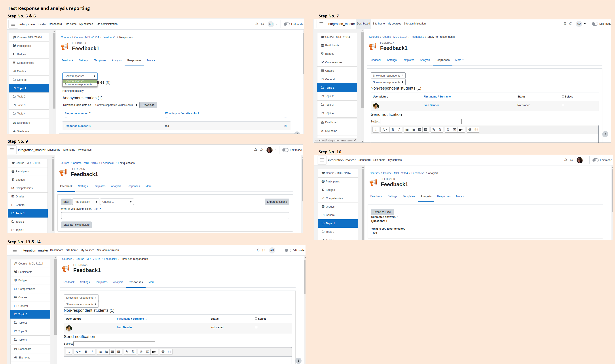This screenshot has width=615, height=364.
Task: Open notifications bell in the Step 5 & 6 panel
Action: 257,24
